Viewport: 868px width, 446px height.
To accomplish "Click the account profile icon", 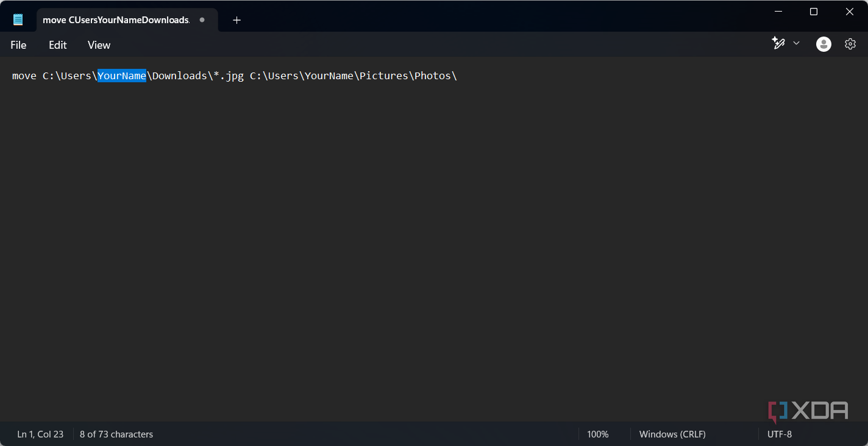I will pos(824,44).
